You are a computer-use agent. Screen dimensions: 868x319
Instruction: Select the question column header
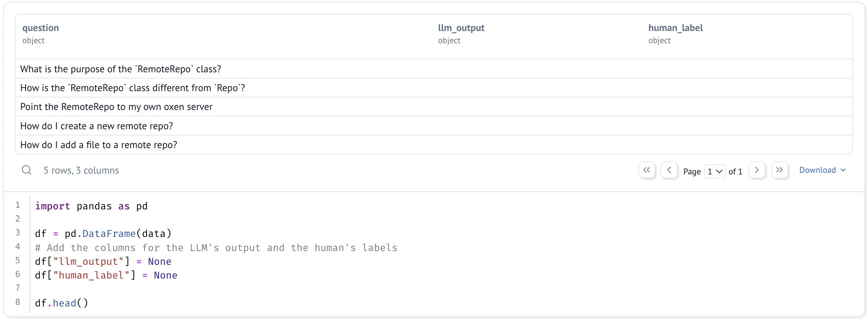click(41, 28)
